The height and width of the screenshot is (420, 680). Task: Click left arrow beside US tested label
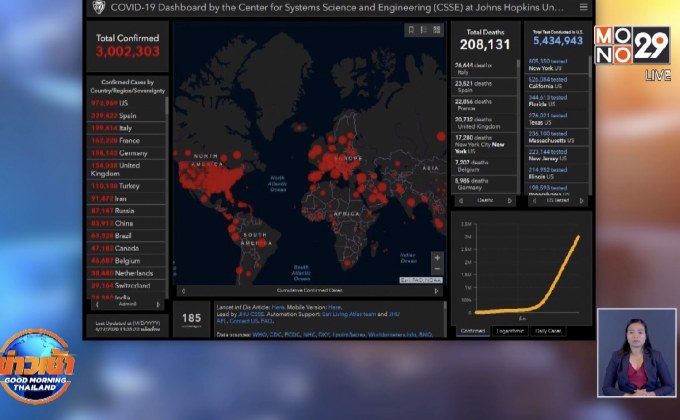pyautogui.click(x=534, y=200)
